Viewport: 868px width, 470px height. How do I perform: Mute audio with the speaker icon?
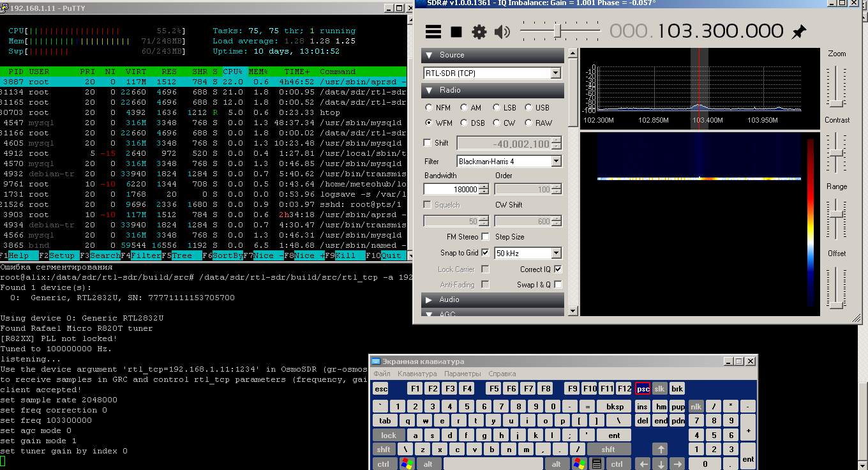pyautogui.click(x=502, y=31)
